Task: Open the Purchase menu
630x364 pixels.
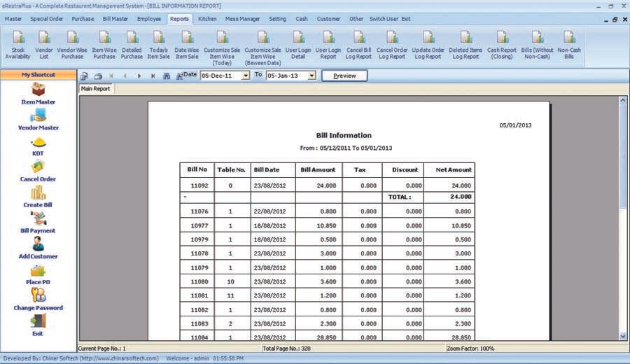Action: [83, 19]
